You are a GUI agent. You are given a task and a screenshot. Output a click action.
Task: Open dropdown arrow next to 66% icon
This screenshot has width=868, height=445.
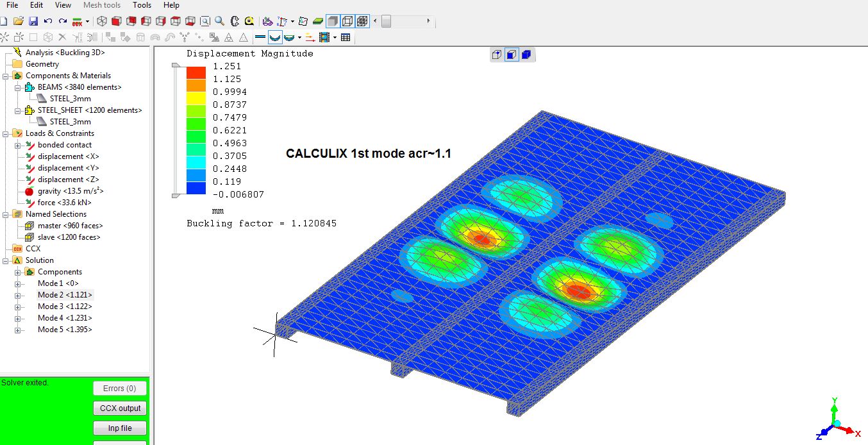point(87,21)
